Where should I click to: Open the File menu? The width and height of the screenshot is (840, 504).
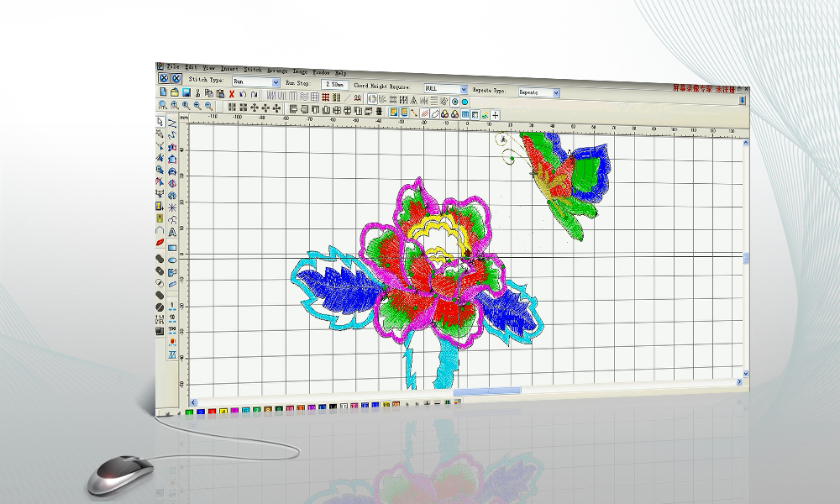pyautogui.click(x=173, y=66)
